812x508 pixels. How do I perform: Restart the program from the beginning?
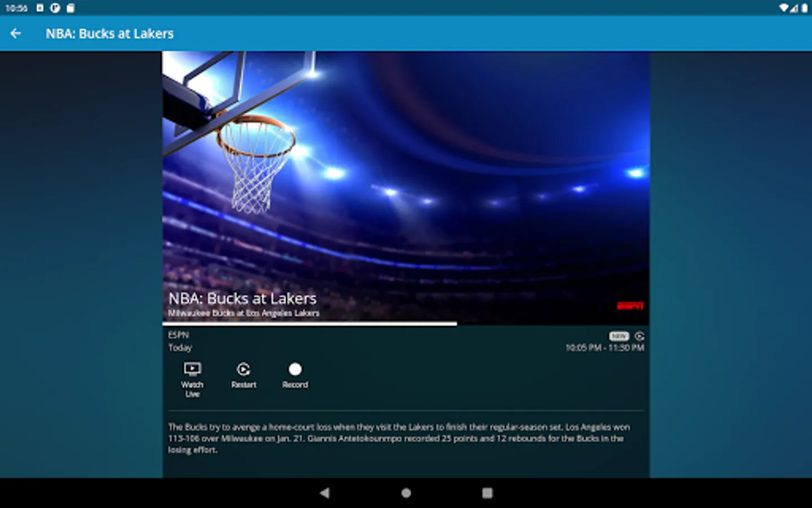tap(244, 375)
